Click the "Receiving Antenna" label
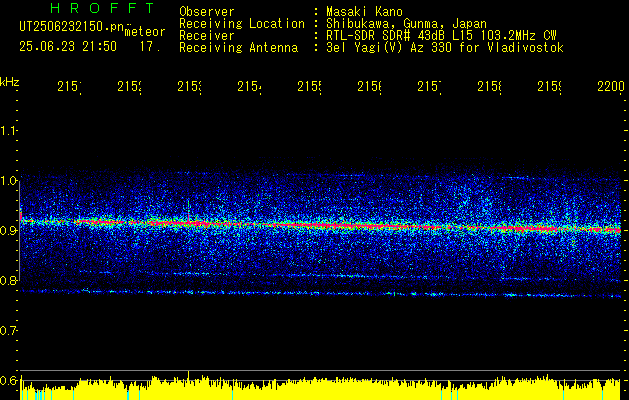The image size is (629, 400). tap(239, 48)
